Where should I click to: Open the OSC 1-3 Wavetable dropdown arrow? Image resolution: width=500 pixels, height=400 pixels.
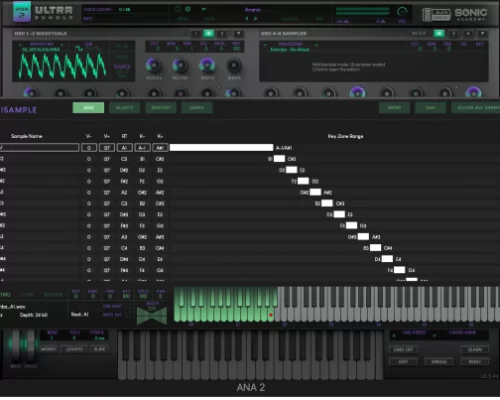pos(238,34)
